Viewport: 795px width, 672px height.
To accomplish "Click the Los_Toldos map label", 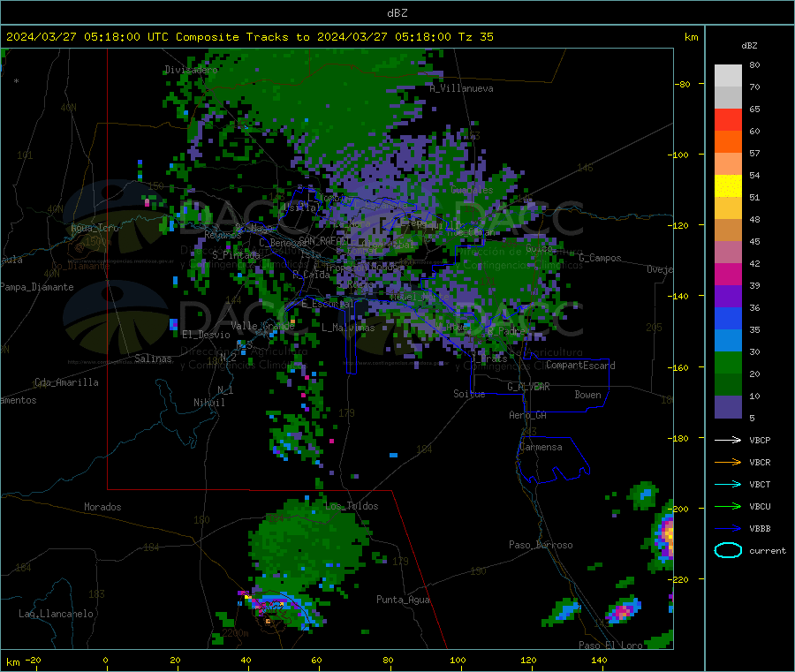I will (x=352, y=506).
